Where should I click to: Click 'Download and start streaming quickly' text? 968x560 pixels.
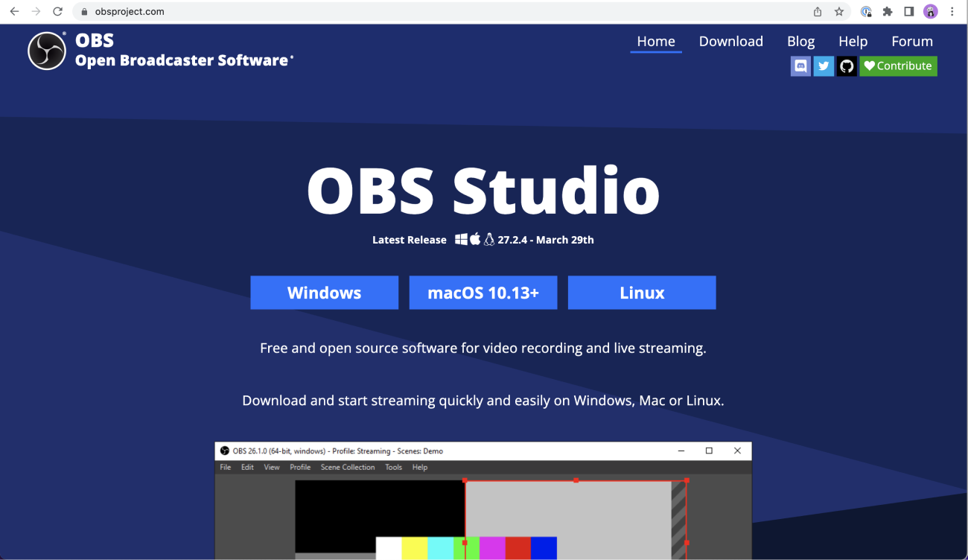[483, 401]
